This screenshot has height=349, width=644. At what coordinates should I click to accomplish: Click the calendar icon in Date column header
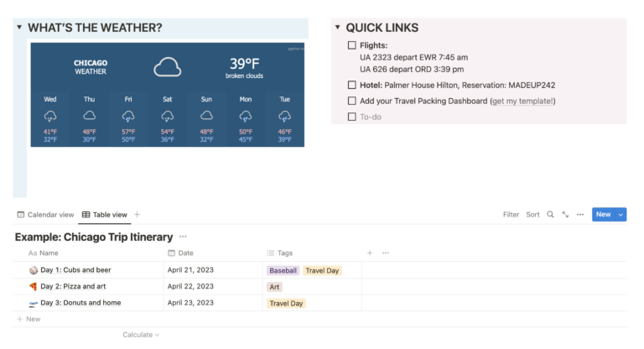[x=171, y=253]
